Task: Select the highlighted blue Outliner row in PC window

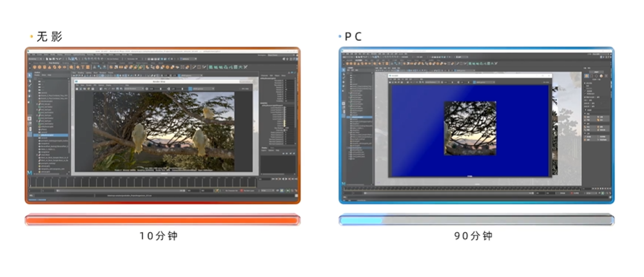Action: point(360,117)
